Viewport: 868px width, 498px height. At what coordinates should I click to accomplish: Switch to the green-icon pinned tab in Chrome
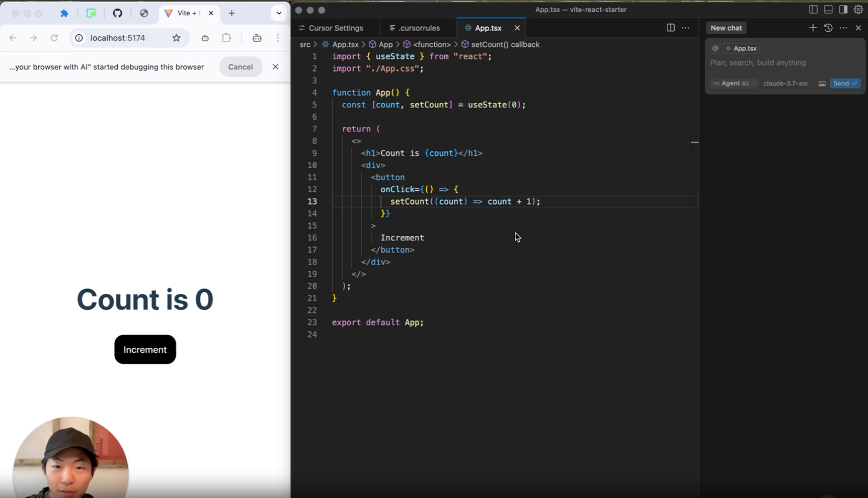point(91,13)
